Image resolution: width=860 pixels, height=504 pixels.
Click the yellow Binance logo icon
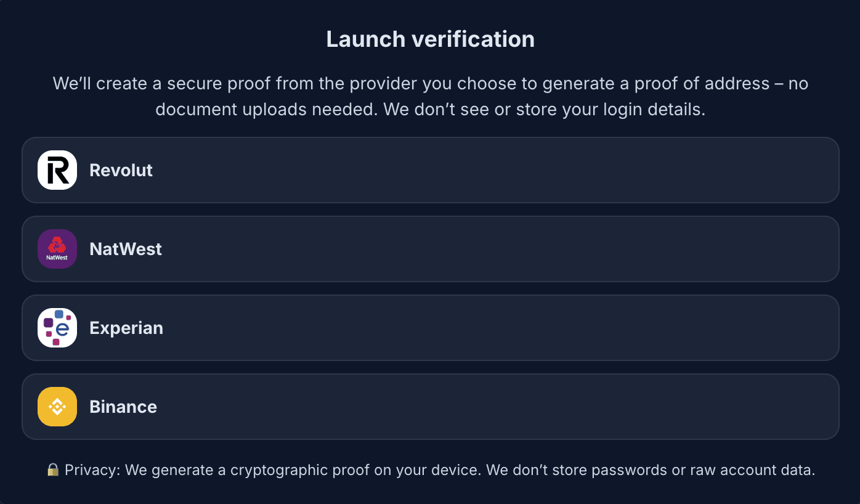pos(57,407)
